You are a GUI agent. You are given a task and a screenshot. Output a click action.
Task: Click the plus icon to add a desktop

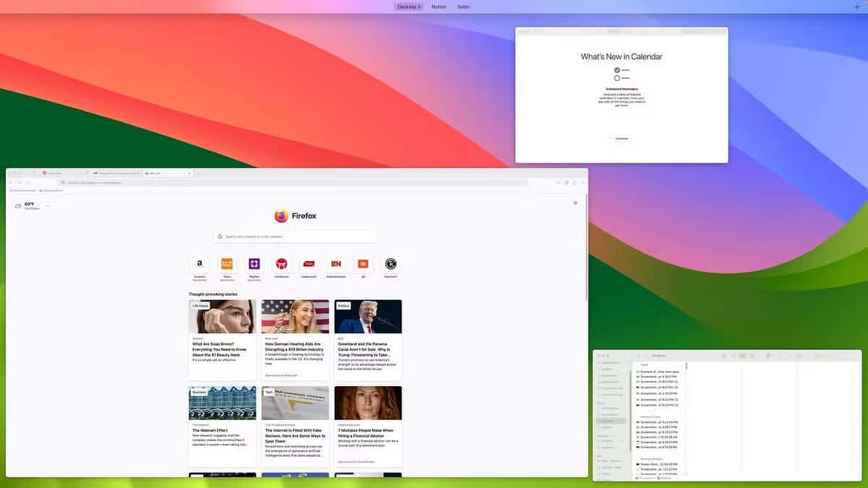(857, 7)
